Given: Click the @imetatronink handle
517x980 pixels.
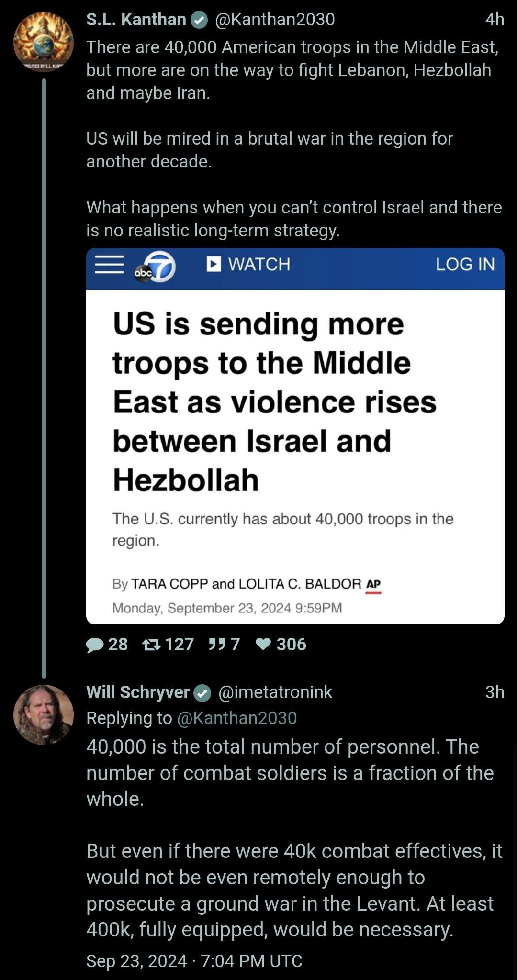Looking at the screenshot, I should point(275,692).
